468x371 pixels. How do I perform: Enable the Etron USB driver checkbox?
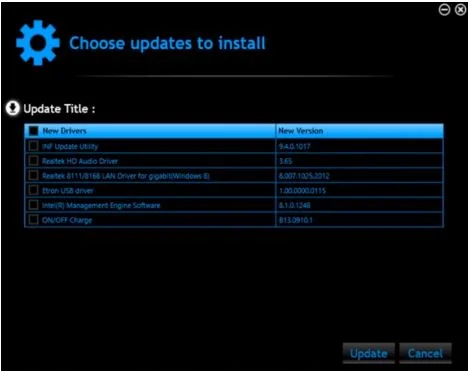click(x=34, y=190)
